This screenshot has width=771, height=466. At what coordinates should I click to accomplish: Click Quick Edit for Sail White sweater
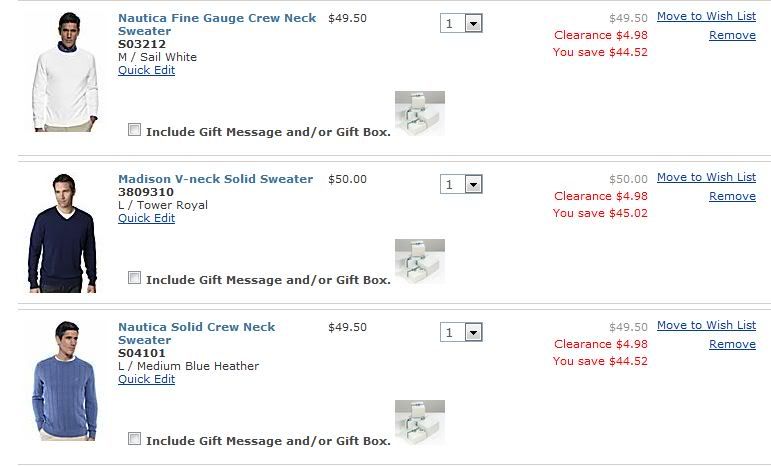click(x=146, y=70)
